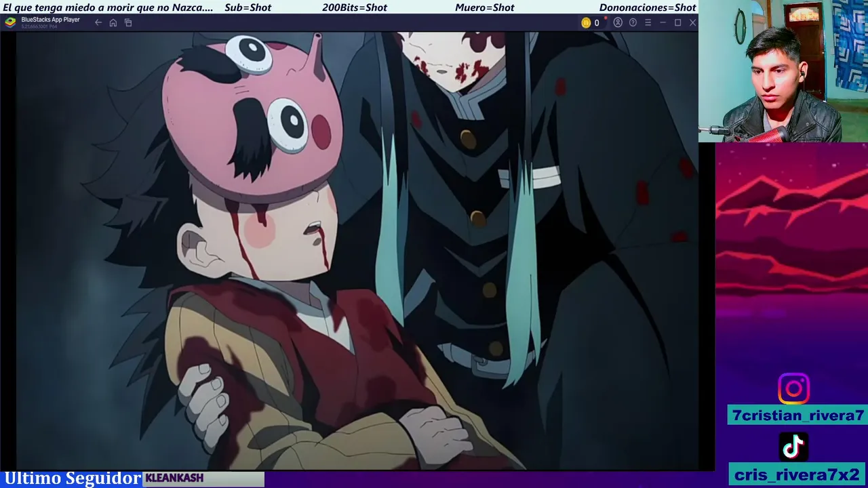Minimize the BlueStacks window
Screen dimensions: 868x488
click(x=663, y=22)
